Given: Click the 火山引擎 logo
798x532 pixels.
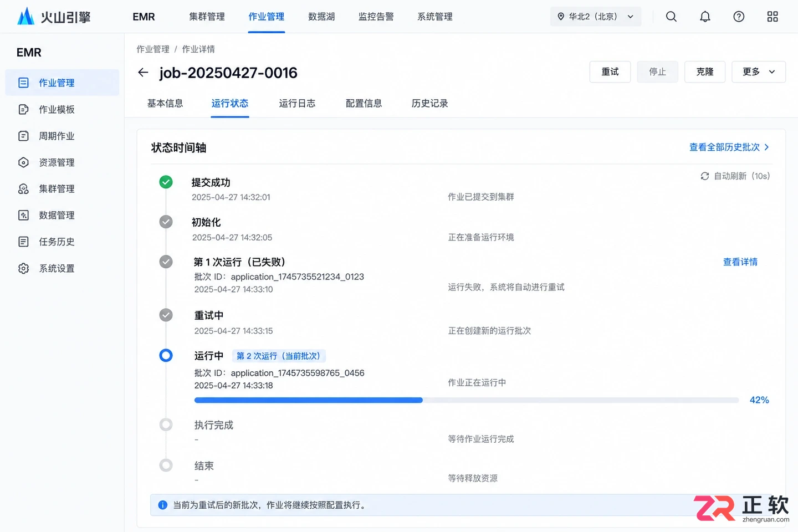Looking at the screenshot, I should (54, 17).
